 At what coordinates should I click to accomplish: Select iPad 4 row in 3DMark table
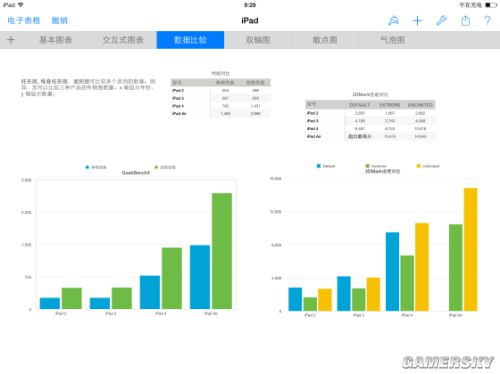point(370,129)
